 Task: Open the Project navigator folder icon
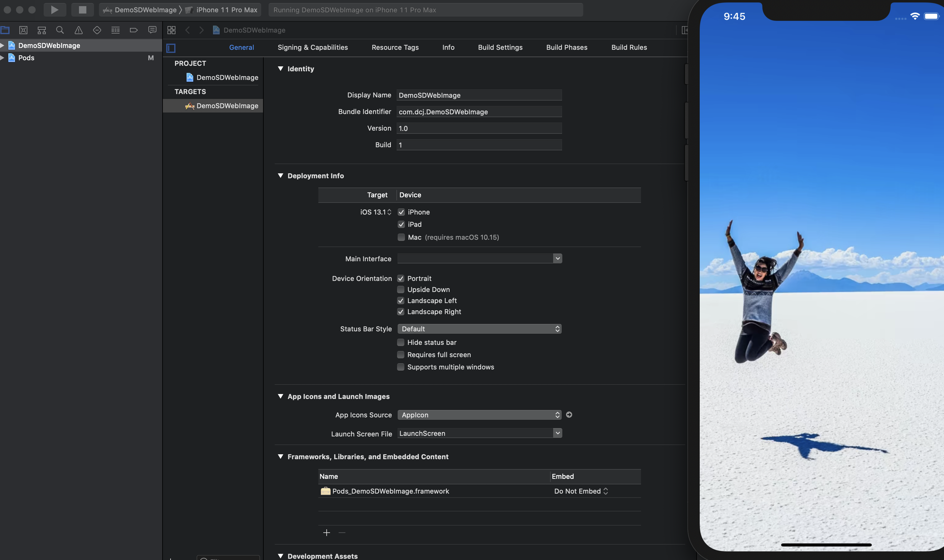5,30
